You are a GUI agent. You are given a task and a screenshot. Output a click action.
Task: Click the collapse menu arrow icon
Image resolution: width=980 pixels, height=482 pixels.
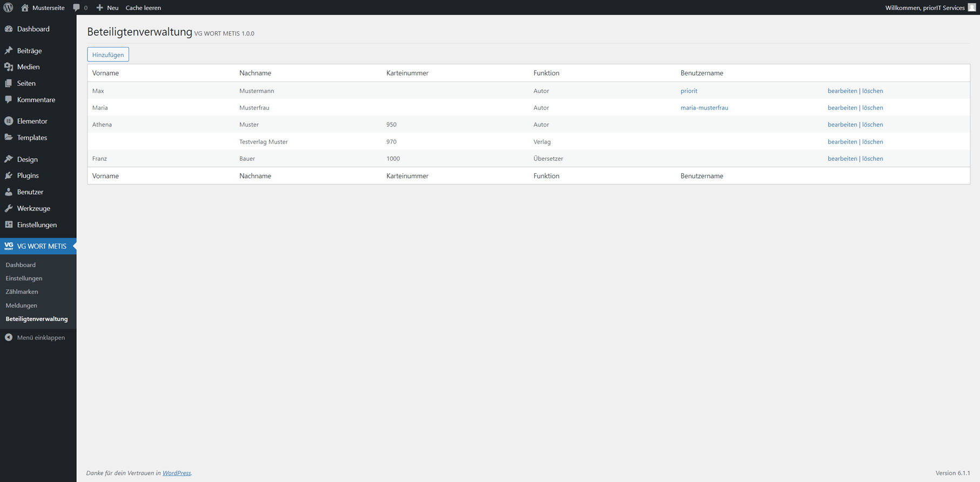9,337
